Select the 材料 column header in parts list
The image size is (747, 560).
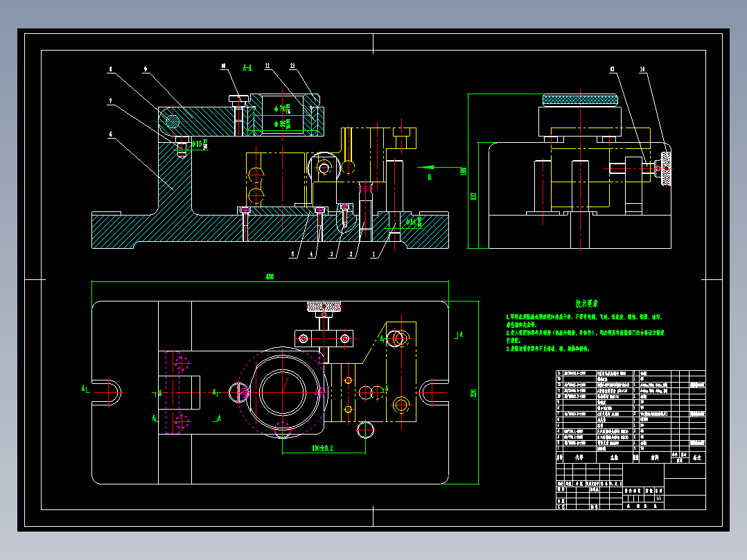coord(655,457)
